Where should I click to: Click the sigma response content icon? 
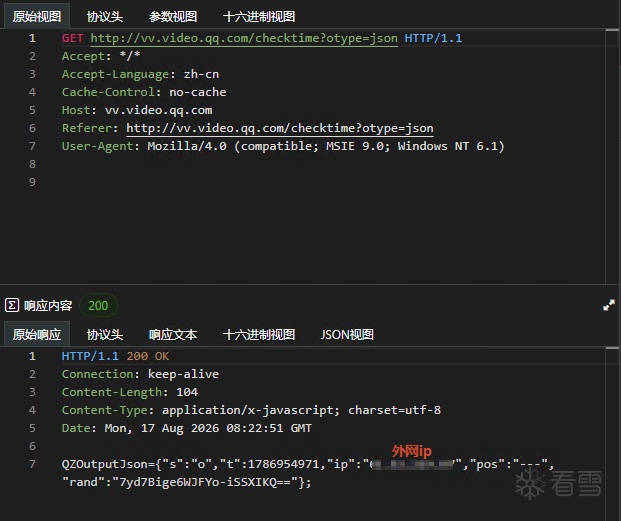tap(12, 305)
